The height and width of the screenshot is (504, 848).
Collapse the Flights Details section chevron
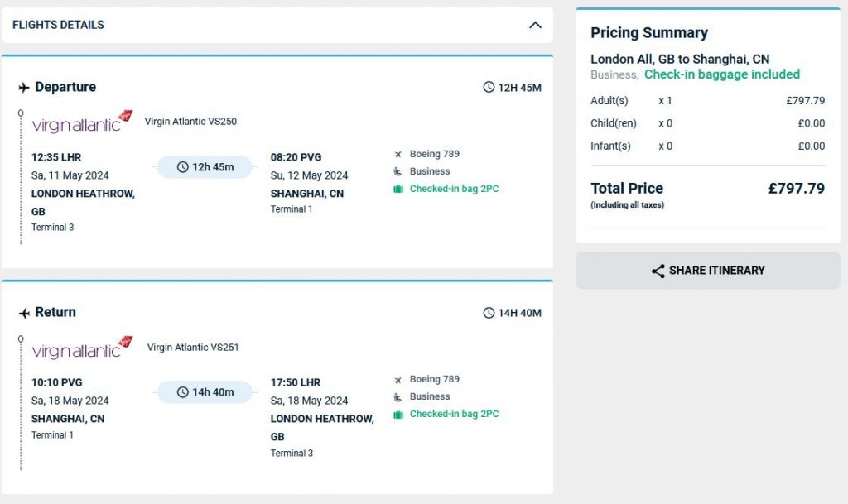tap(535, 25)
